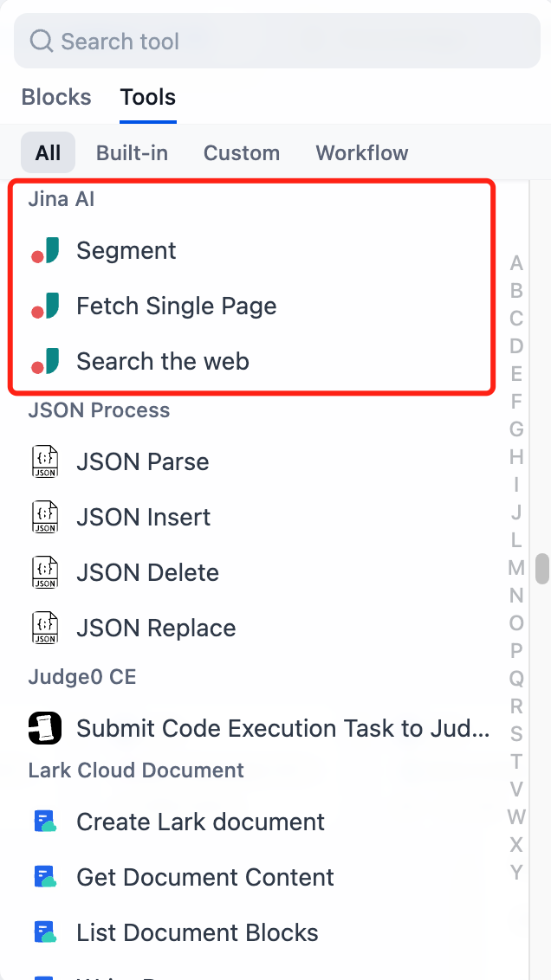Click the Get Document Content icon
This screenshot has height=980, width=551.
point(45,878)
